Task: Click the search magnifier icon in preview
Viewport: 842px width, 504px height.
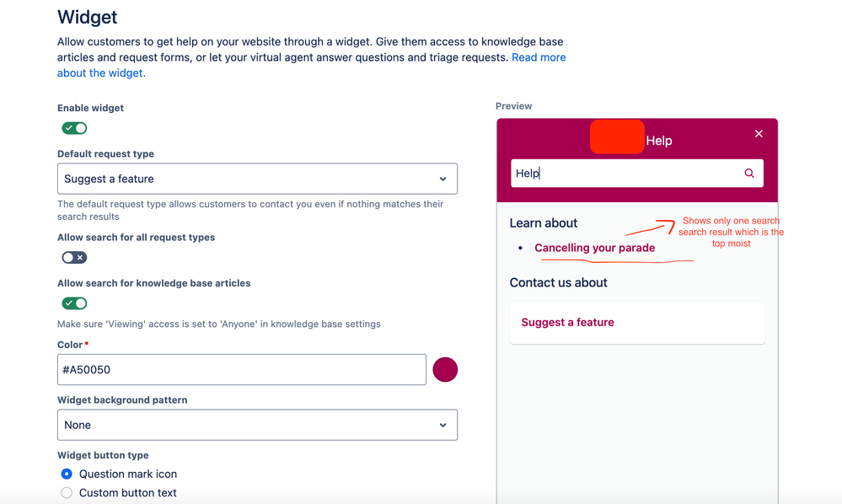Action: (x=749, y=174)
